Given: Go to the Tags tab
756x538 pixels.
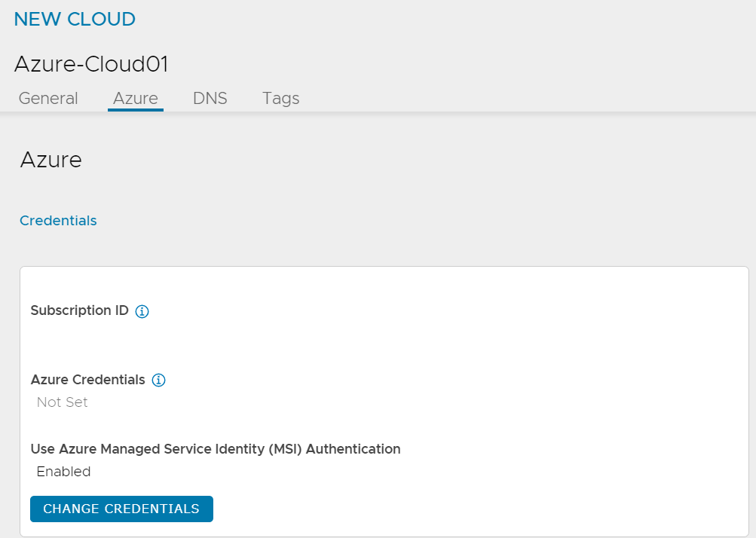Looking at the screenshot, I should 281,99.
